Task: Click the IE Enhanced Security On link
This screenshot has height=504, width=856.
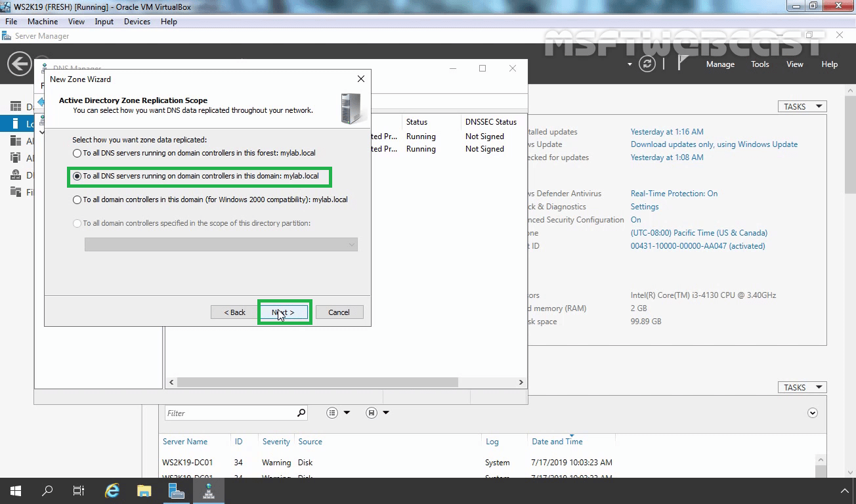Action: click(635, 220)
